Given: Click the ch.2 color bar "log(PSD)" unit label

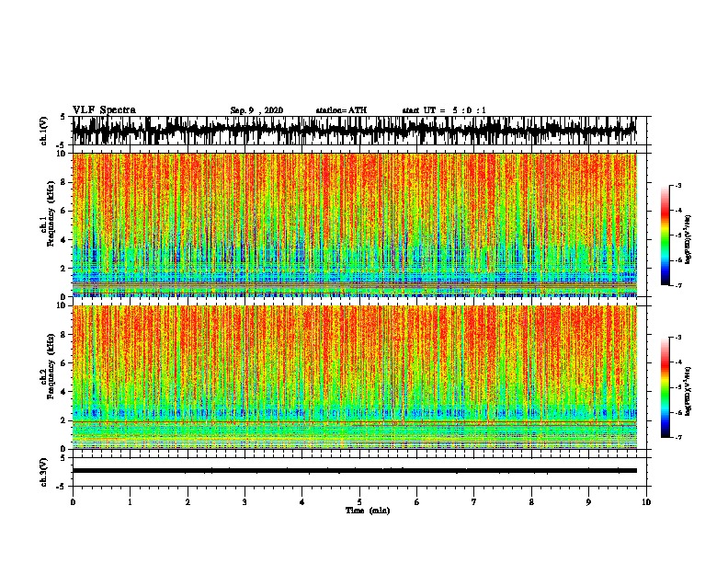Looking at the screenshot, I should tap(688, 391).
